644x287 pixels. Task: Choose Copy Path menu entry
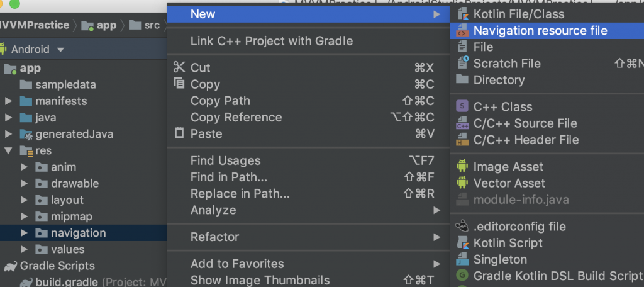pyautogui.click(x=220, y=101)
